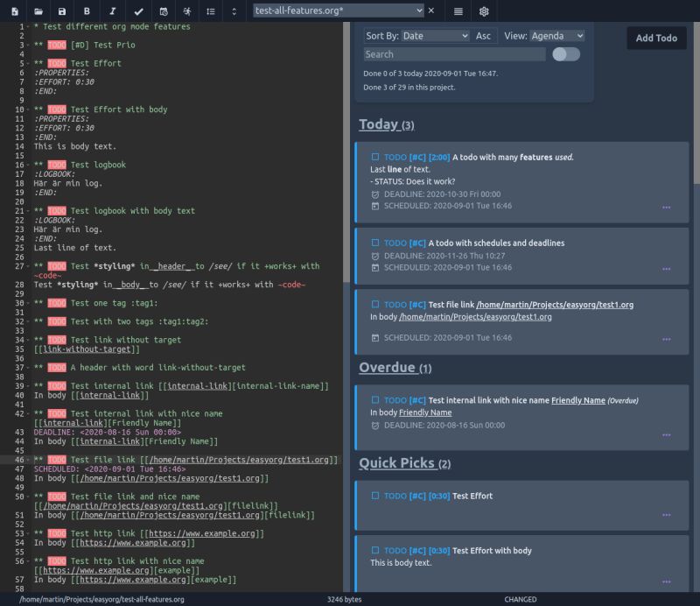
Task: Flip the toggle switch beside the Search field
Action: pos(566,54)
